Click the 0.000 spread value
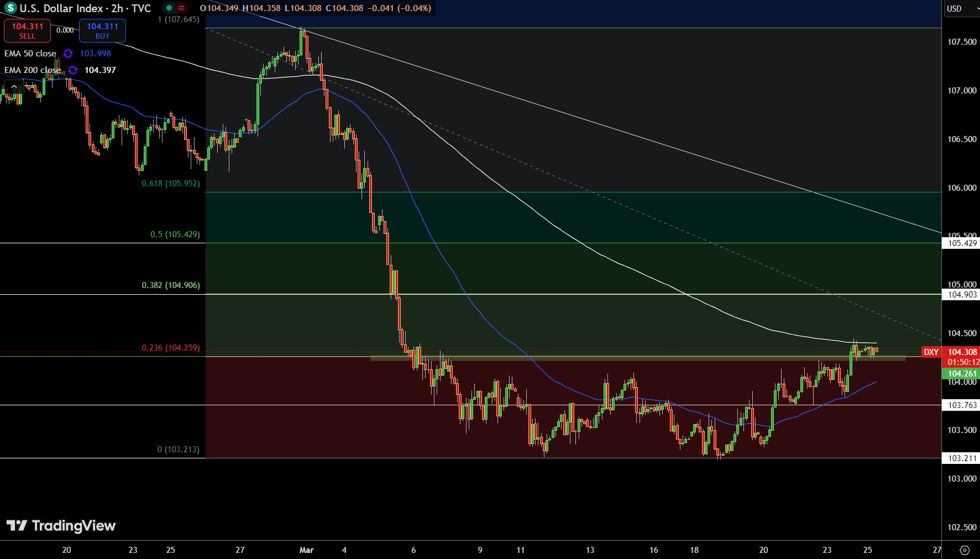This screenshot has width=980, height=559. (65, 30)
